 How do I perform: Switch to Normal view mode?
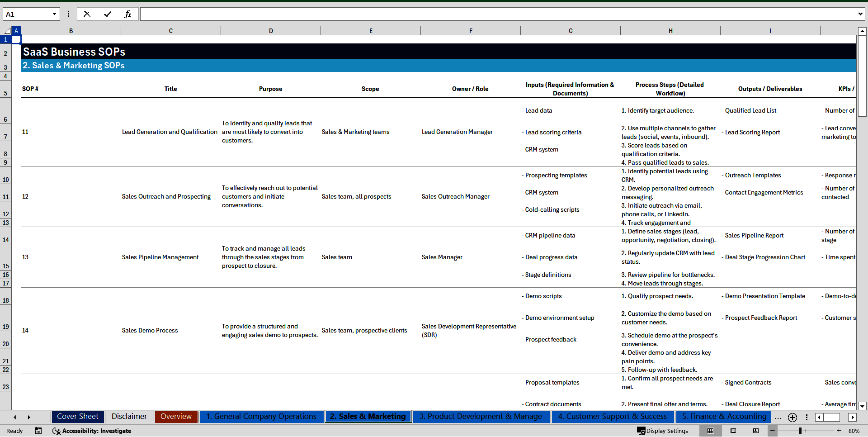[x=711, y=431]
